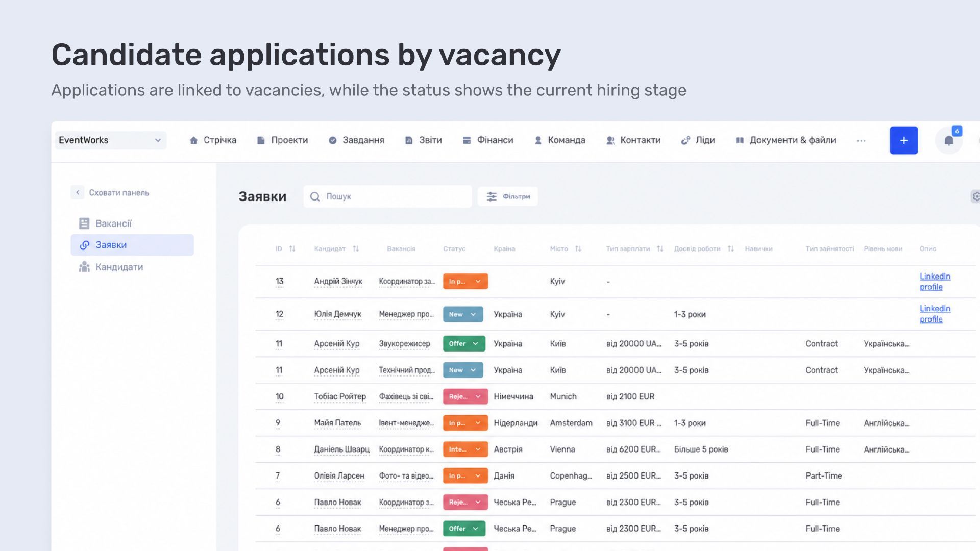
Task: Sort table by ID arrows icon
Action: (x=292, y=248)
